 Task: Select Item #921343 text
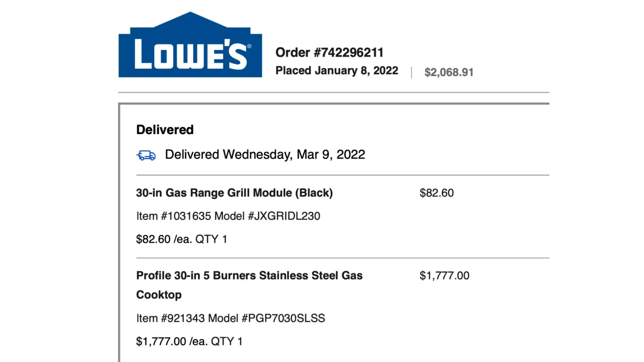(170, 318)
